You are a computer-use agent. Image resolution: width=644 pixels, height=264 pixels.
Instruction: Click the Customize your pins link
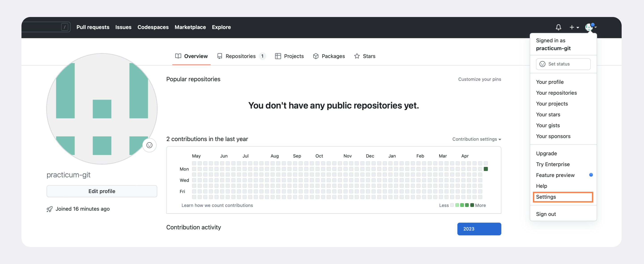(479, 79)
